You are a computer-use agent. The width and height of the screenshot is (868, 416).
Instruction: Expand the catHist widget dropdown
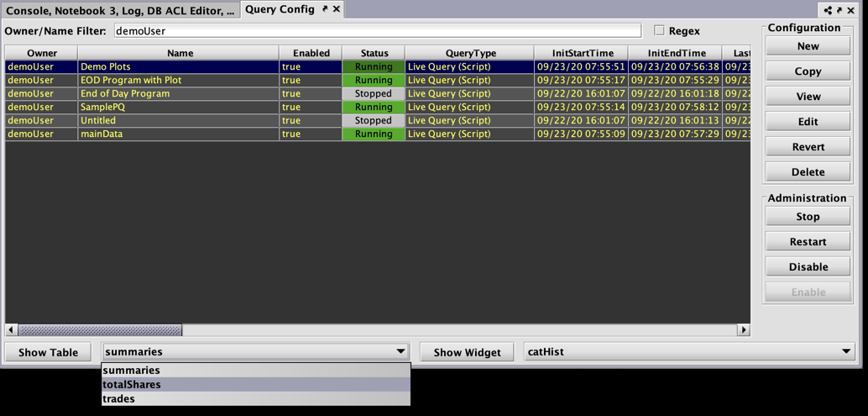click(x=845, y=352)
